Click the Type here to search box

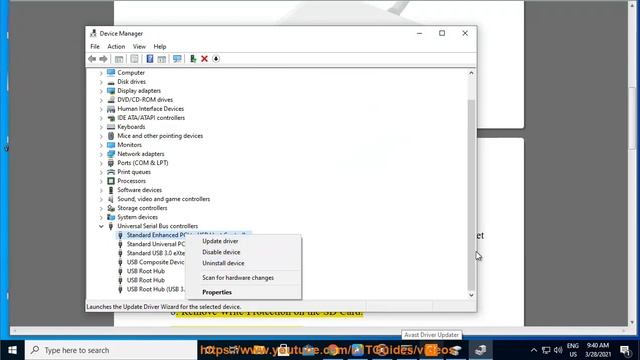(111, 350)
